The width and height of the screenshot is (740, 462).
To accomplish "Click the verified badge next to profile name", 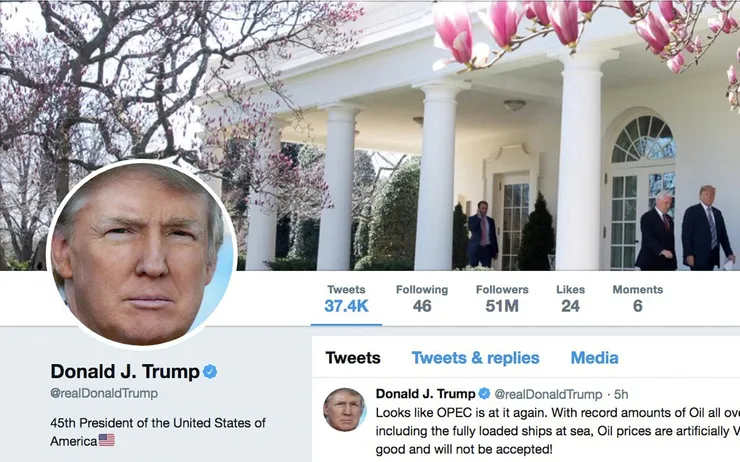I will point(210,372).
